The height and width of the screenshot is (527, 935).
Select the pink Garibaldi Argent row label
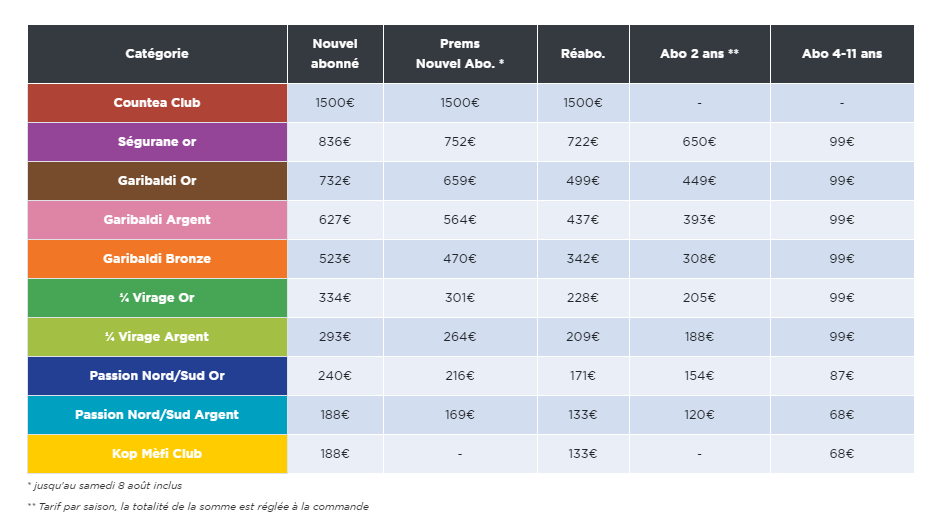click(157, 220)
